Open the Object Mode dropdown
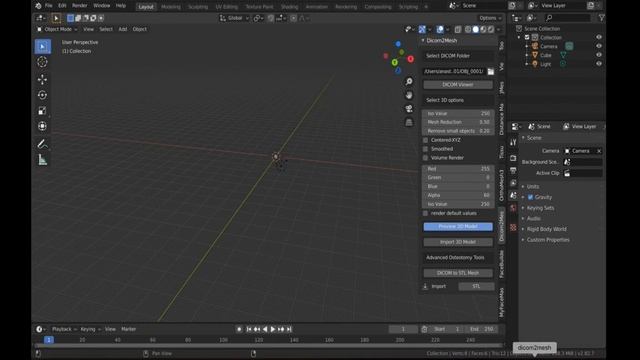The width and height of the screenshot is (640, 360). [57, 29]
